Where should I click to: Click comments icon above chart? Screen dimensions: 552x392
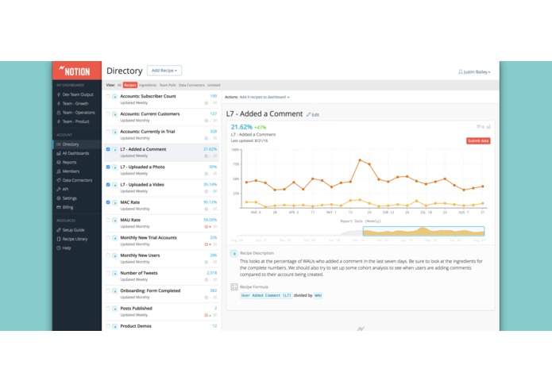point(480,126)
